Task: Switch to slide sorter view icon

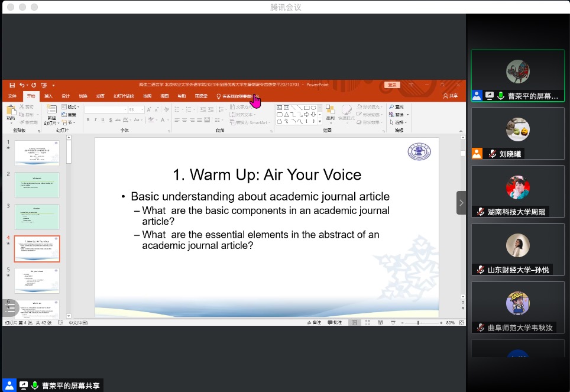Action: [367, 323]
